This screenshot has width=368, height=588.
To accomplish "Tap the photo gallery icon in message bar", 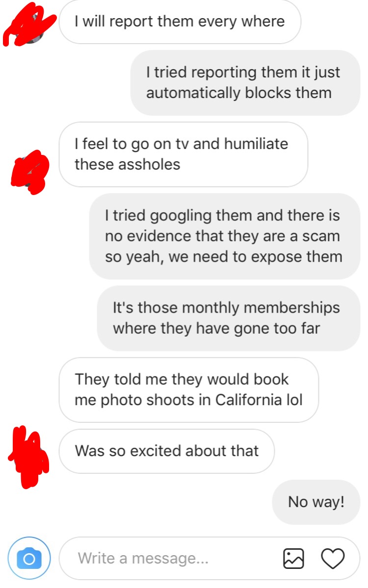I will click(293, 559).
